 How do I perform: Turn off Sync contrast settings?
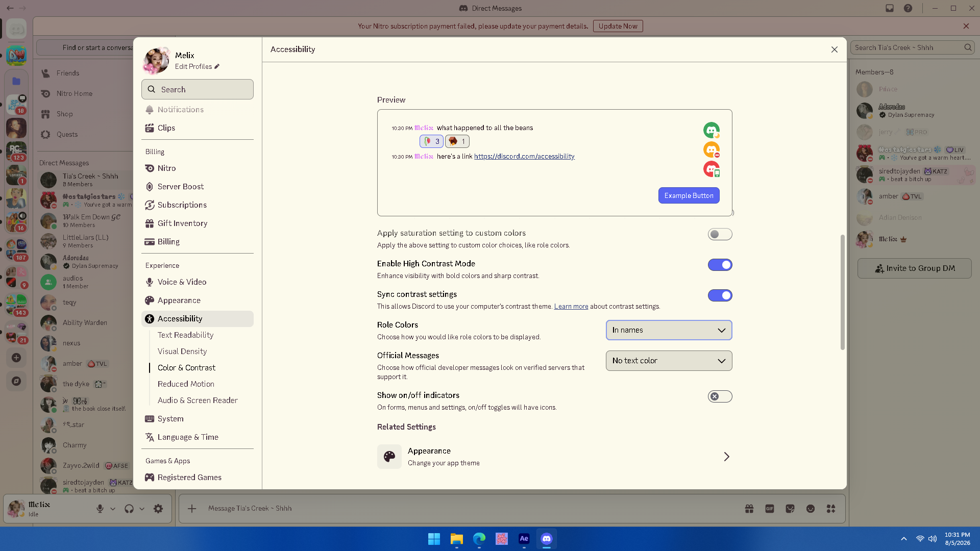pos(720,295)
